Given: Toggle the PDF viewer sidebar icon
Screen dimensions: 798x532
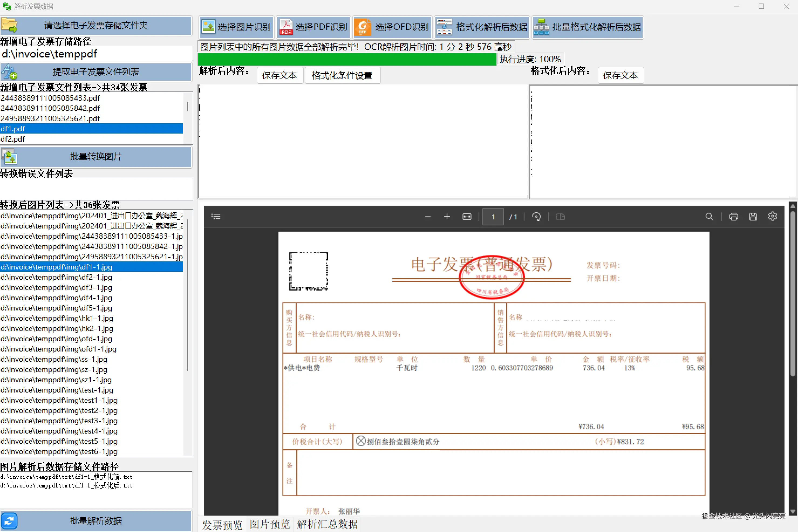Looking at the screenshot, I should 216,216.
